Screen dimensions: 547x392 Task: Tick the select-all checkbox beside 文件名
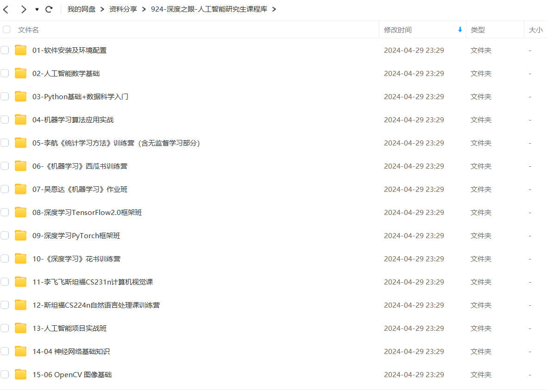point(6,29)
